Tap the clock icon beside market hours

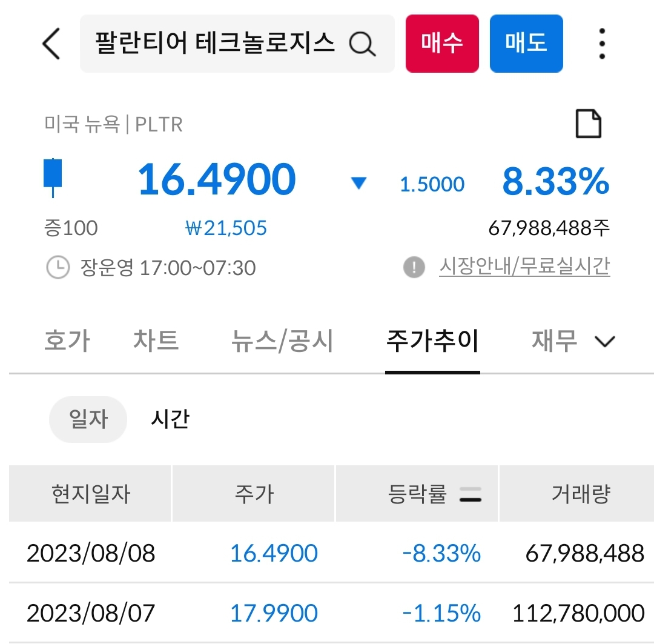(x=58, y=267)
